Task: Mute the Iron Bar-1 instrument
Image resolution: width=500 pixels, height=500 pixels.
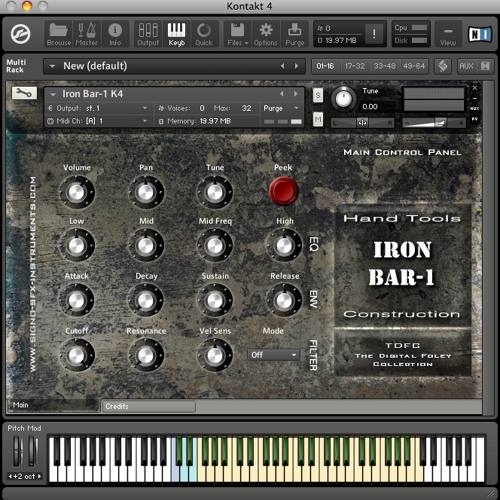Action: [x=318, y=119]
